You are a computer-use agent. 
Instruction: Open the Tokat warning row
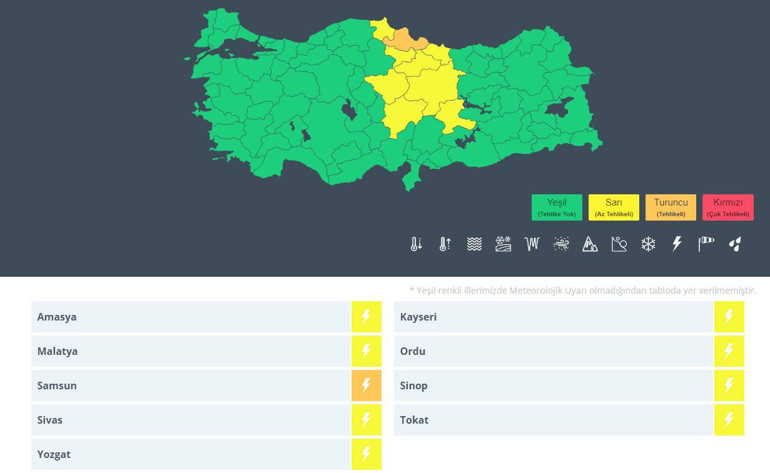(569, 420)
